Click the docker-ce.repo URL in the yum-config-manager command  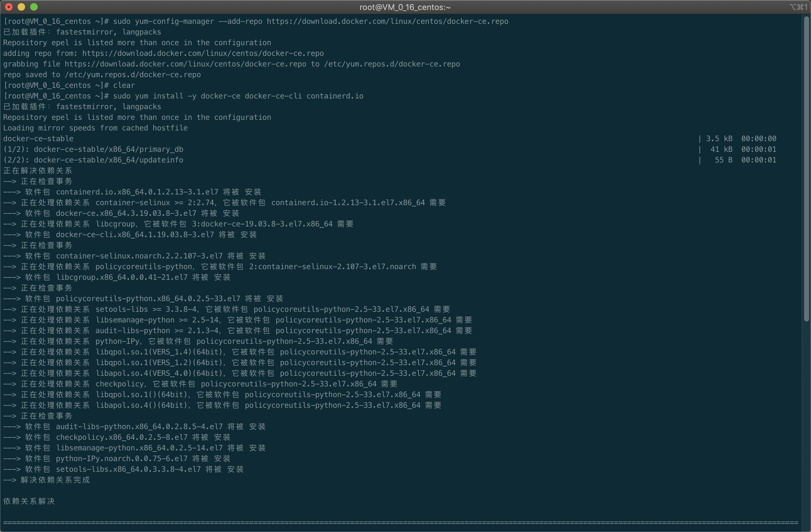(x=387, y=21)
